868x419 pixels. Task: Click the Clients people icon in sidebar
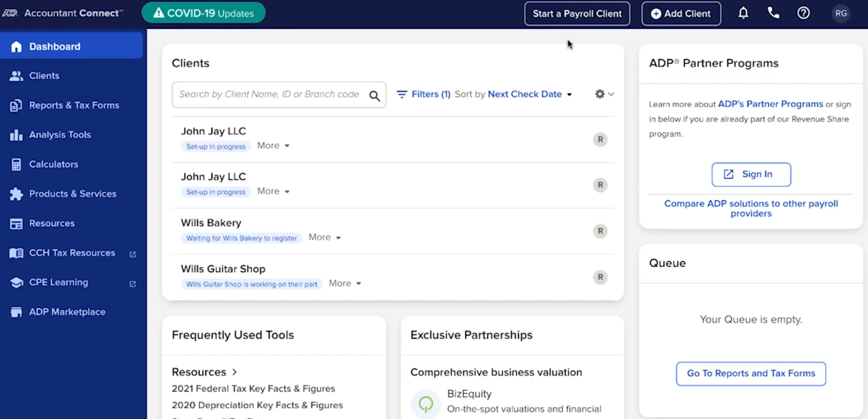coord(16,76)
